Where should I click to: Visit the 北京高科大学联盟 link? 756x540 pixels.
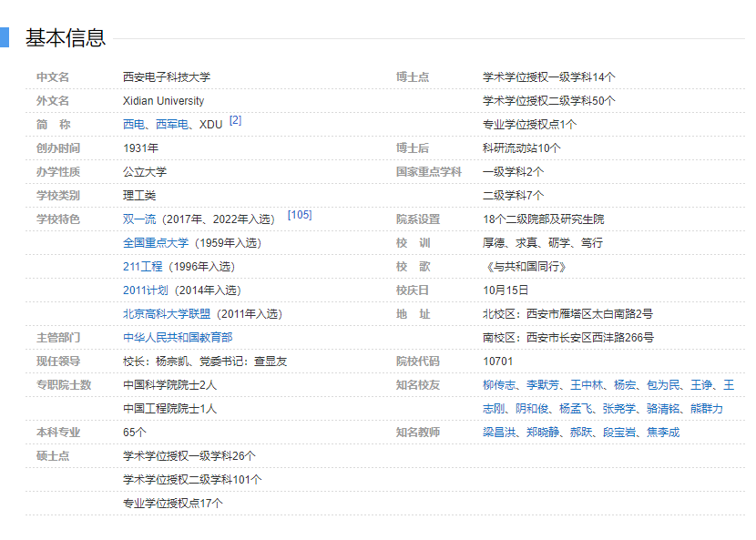tap(167, 314)
